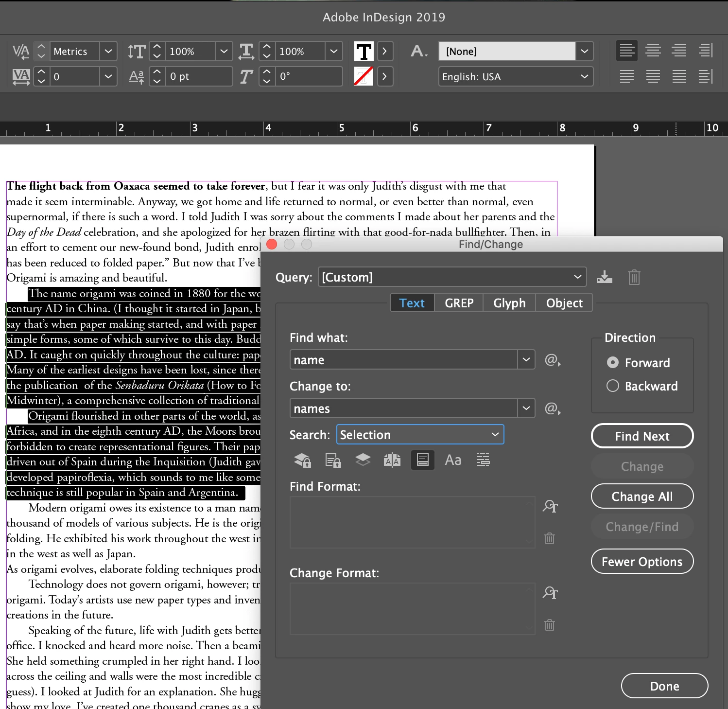Switch to the Glyph tab

tap(509, 303)
